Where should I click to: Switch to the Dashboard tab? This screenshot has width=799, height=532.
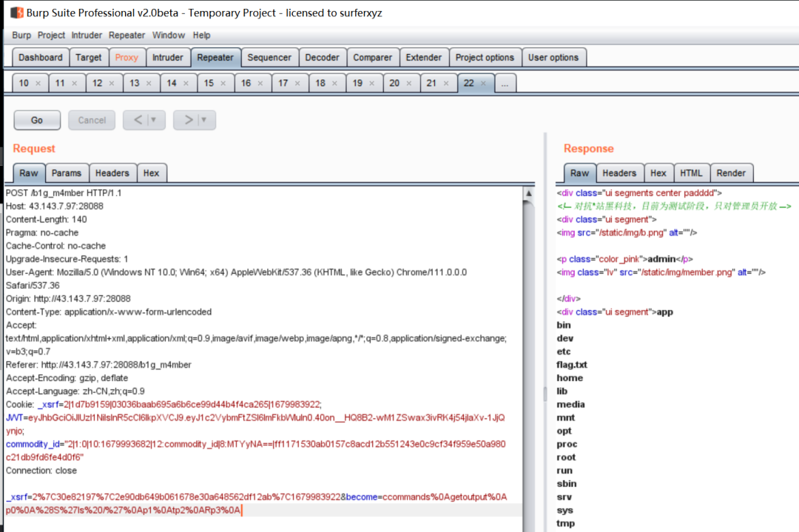click(40, 58)
